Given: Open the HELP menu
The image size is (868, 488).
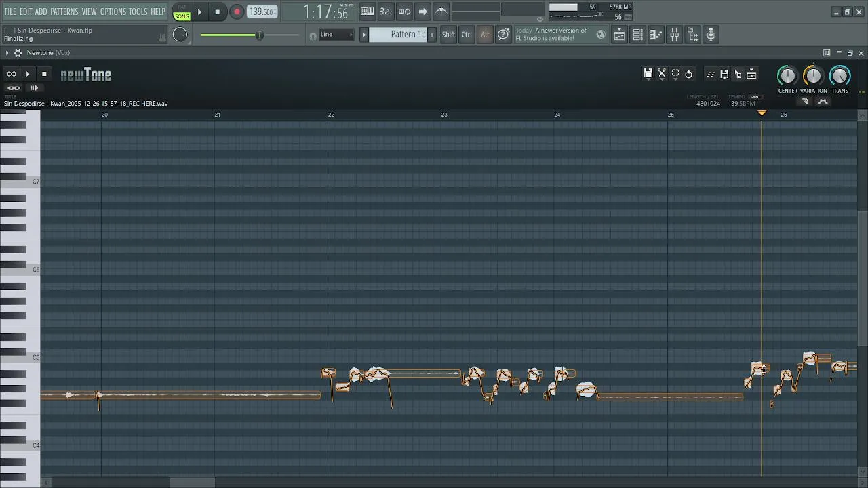Looking at the screenshot, I should [158, 12].
